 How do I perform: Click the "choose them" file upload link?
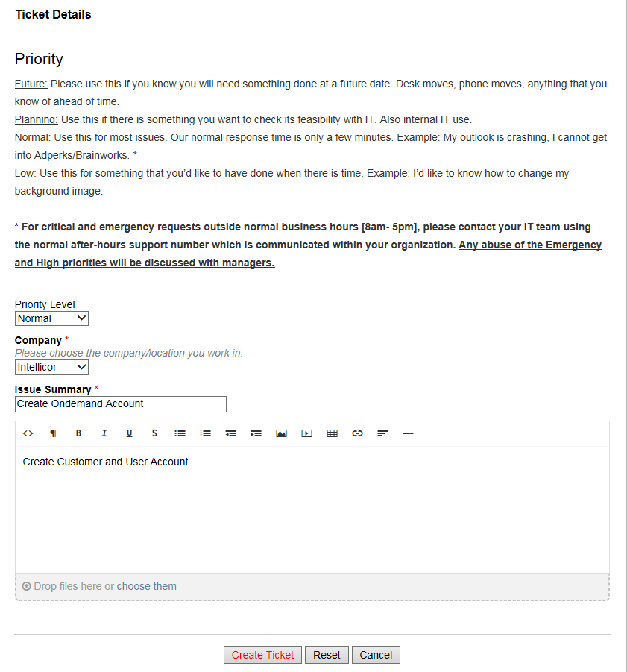point(147,586)
